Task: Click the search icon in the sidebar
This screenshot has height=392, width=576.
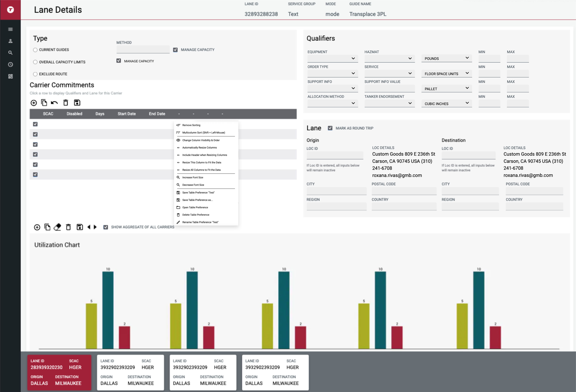Action: coord(10,52)
